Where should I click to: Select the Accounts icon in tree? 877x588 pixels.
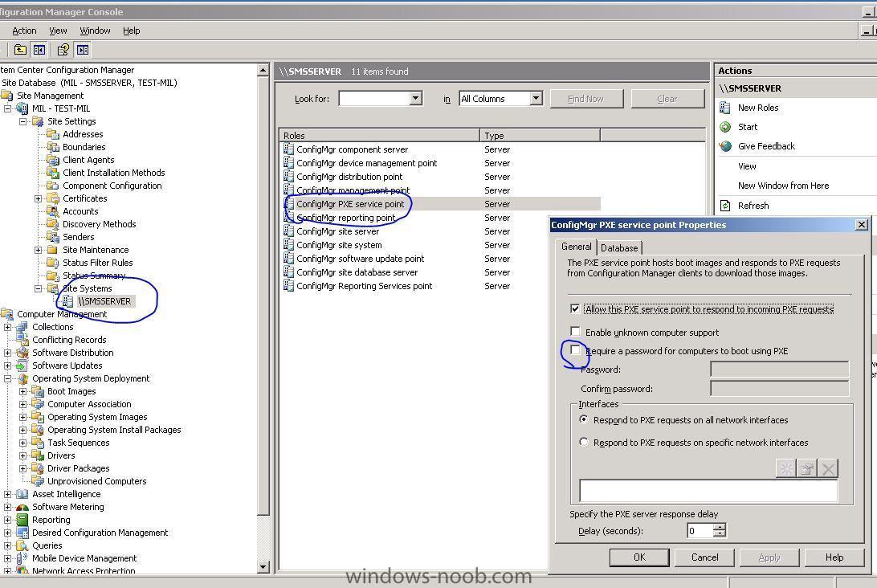pyautogui.click(x=53, y=211)
